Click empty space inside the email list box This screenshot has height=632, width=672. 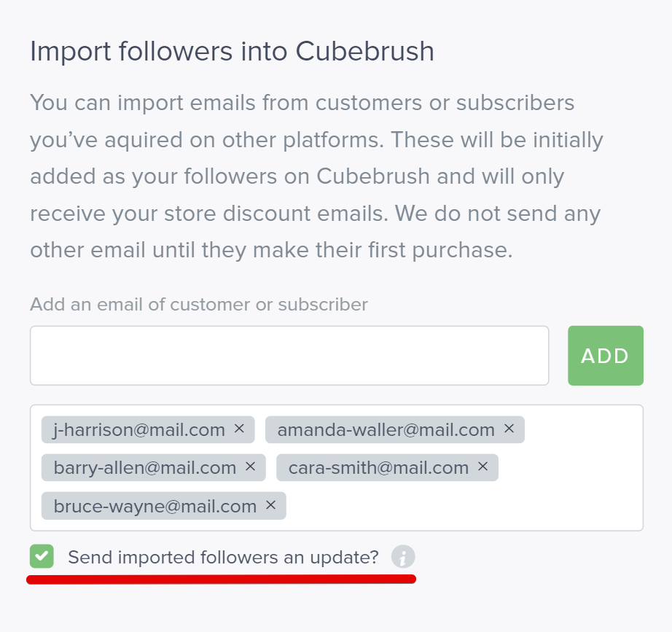point(463,506)
